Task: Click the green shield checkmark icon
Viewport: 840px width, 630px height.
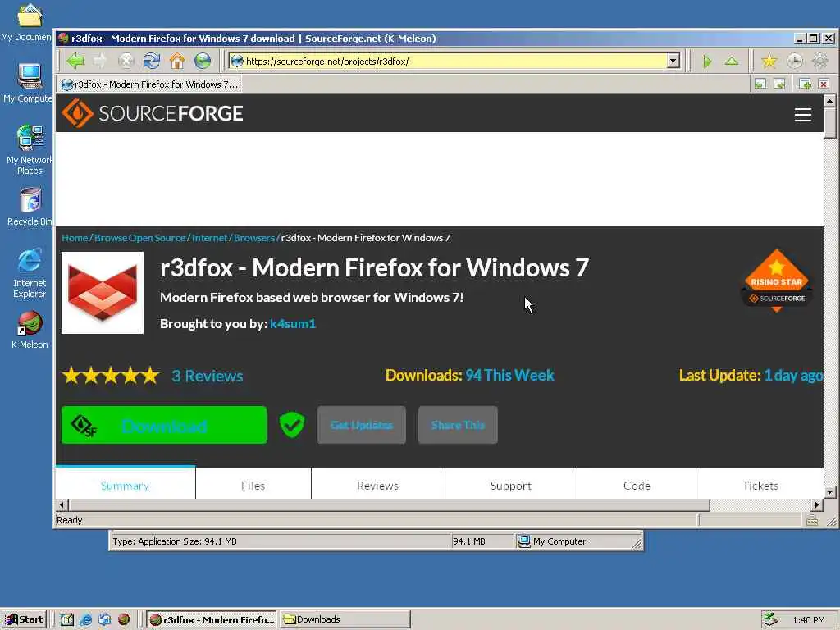Action: pos(292,425)
